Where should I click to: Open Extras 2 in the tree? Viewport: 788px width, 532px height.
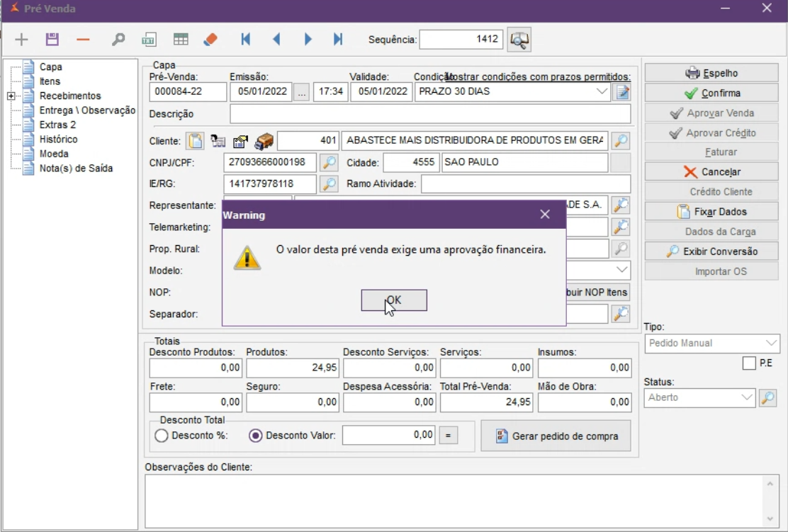58,125
